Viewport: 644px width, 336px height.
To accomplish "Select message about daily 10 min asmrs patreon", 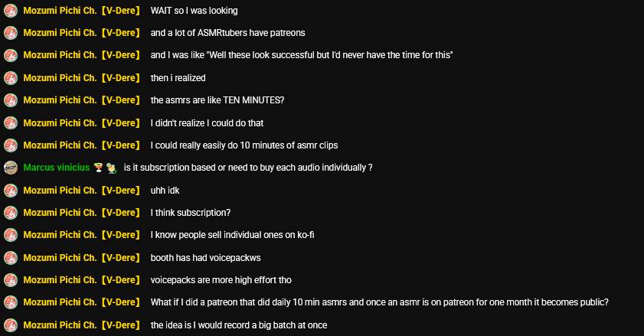I will tap(380, 302).
